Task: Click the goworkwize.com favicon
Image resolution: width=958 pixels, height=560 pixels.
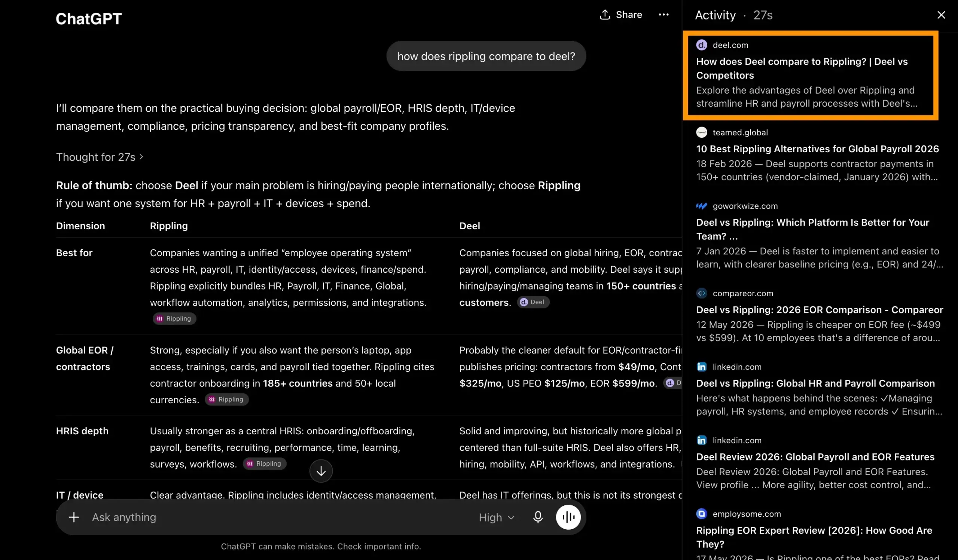Action: [x=701, y=206]
